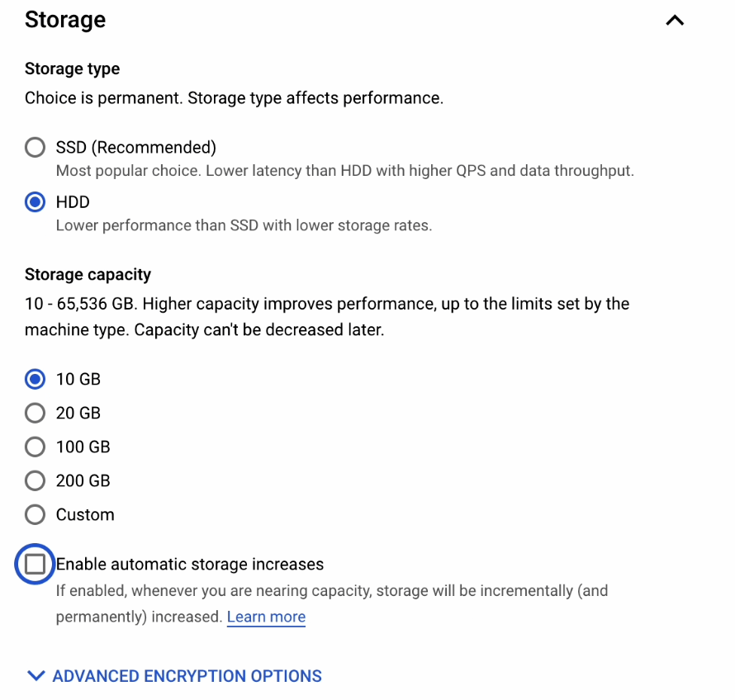Select the Custom capacity radio button
Image resolution: width=735 pixels, height=700 pixels.
[35, 515]
